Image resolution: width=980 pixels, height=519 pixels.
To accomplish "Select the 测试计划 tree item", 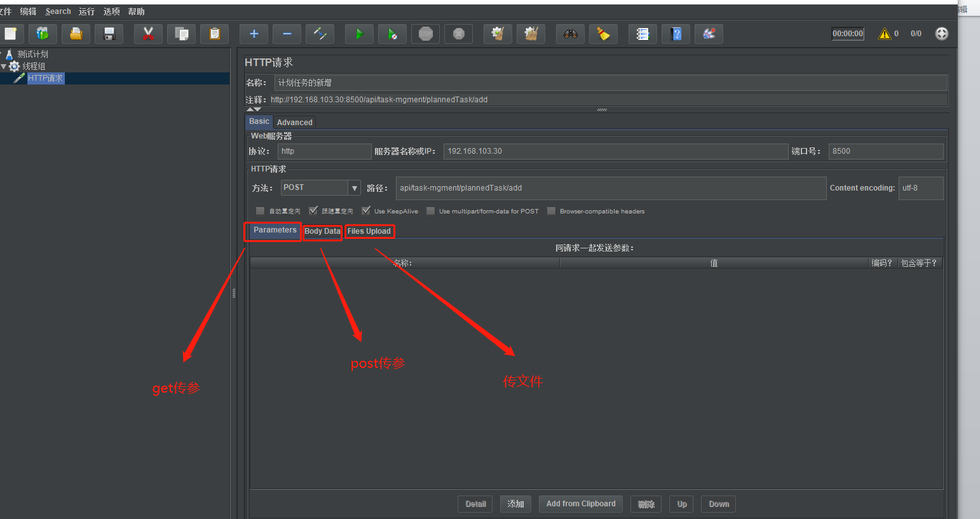I will [32, 54].
